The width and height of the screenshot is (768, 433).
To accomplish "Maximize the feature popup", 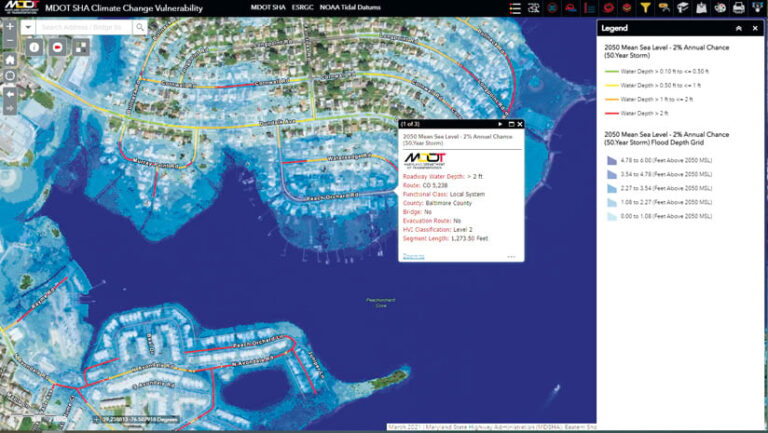I will 511,124.
